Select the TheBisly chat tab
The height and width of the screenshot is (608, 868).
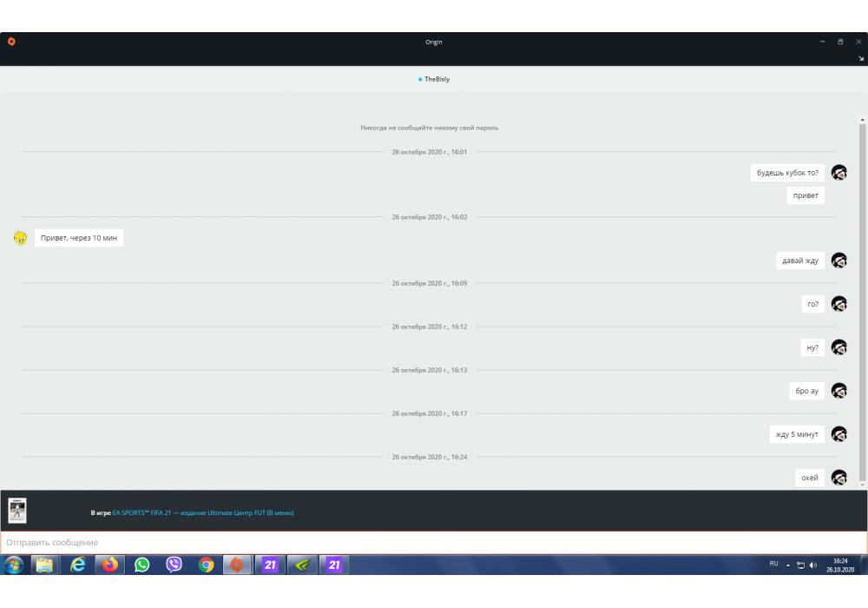434,79
